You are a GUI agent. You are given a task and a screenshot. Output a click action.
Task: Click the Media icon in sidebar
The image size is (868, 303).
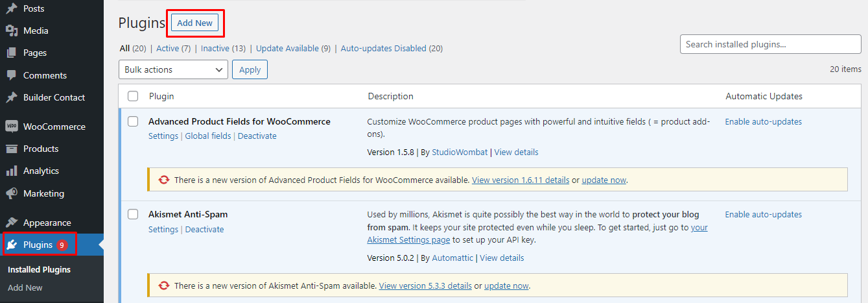point(11,30)
